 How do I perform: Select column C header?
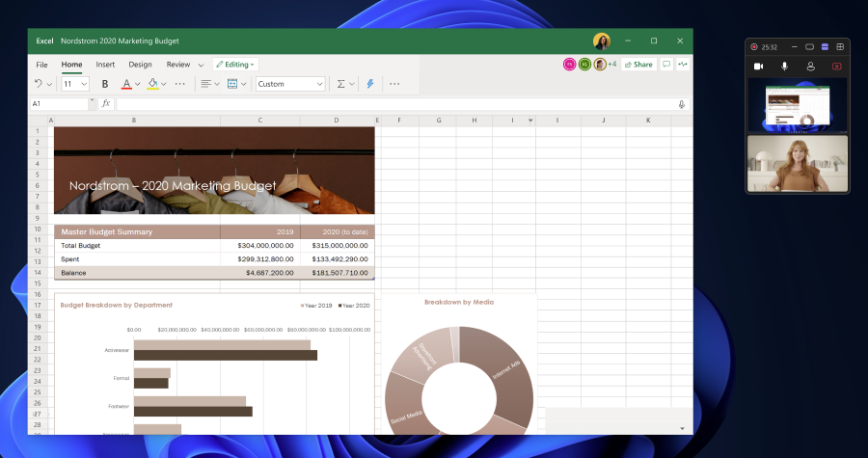(260, 120)
